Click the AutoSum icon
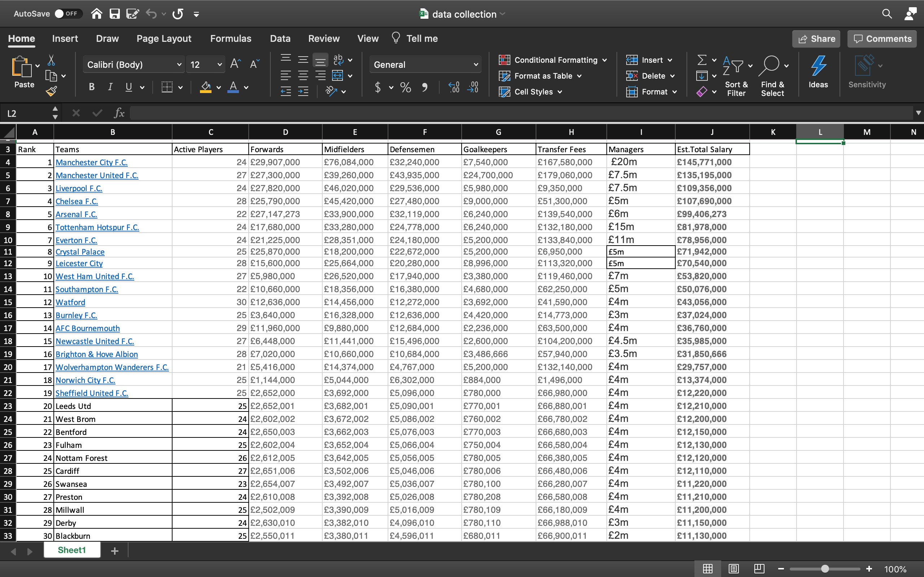Viewport: 924px width, 577px height. 702,60
